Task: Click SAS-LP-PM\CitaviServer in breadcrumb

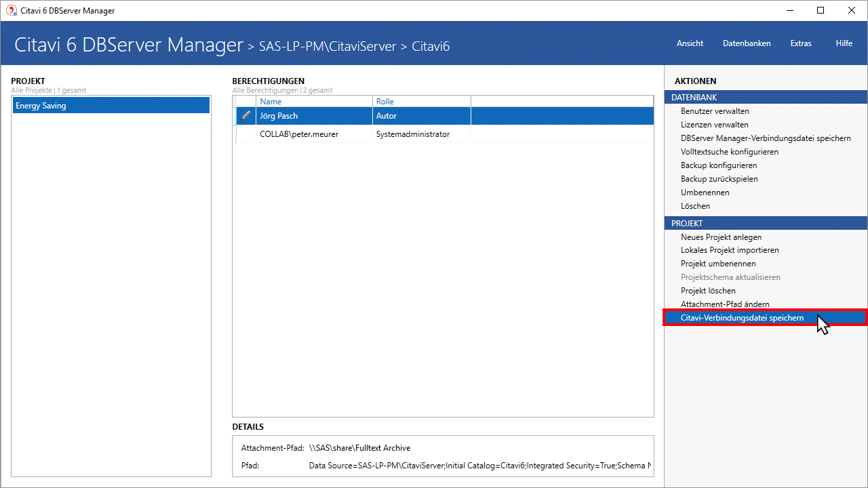Action: click(x=328, y=47)
